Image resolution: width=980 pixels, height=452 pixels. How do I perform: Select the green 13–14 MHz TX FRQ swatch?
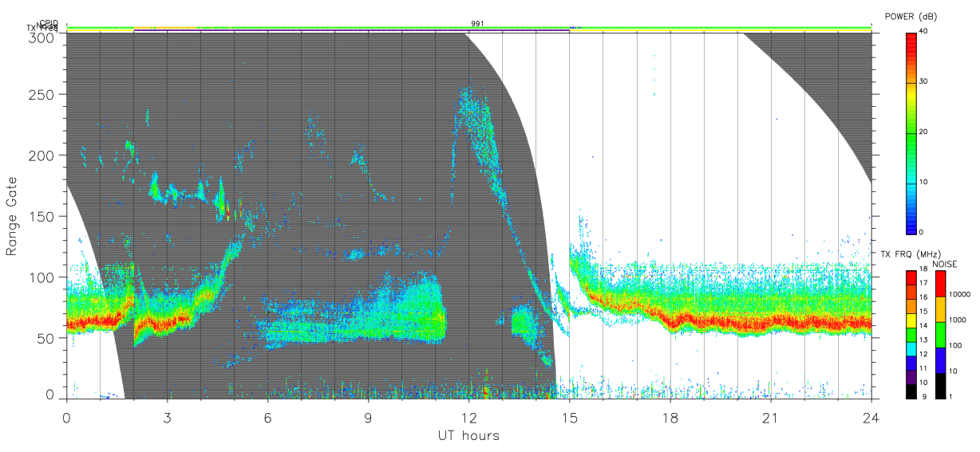click(x=911, y=335)
